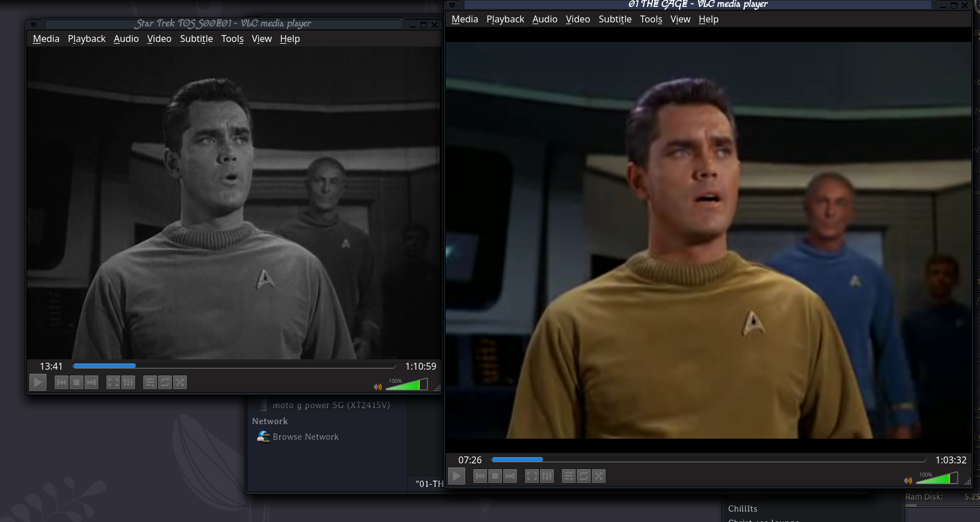
Task: Open window menu dropdown of THE CAGE titlebar
Action: point(452,5)
